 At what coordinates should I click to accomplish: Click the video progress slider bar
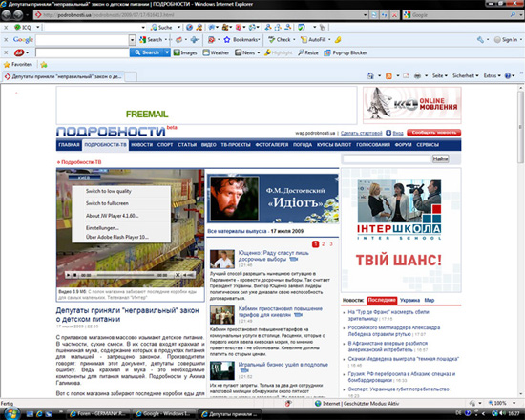[126, 275]
